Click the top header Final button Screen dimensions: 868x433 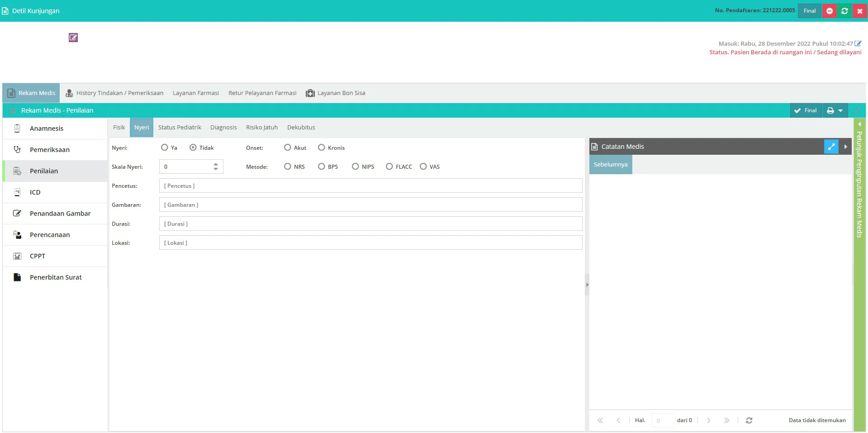pyautogui.click(x=810, y=11)
